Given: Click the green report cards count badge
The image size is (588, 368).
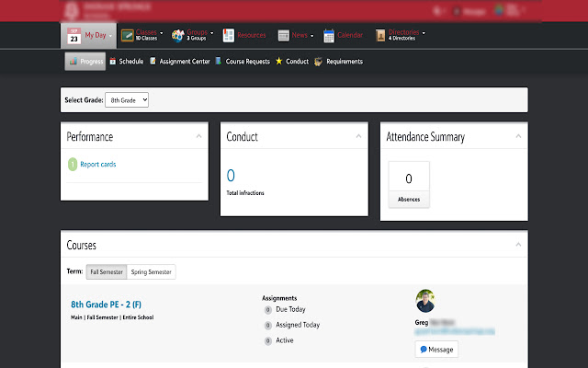Looking at the screenshot, I should pos(73,164).
